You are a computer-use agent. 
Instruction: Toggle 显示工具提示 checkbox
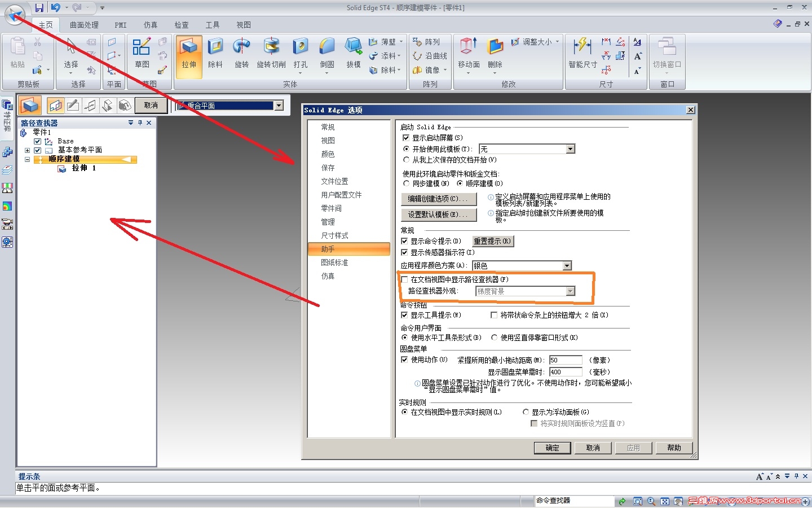tap(404, 315)
